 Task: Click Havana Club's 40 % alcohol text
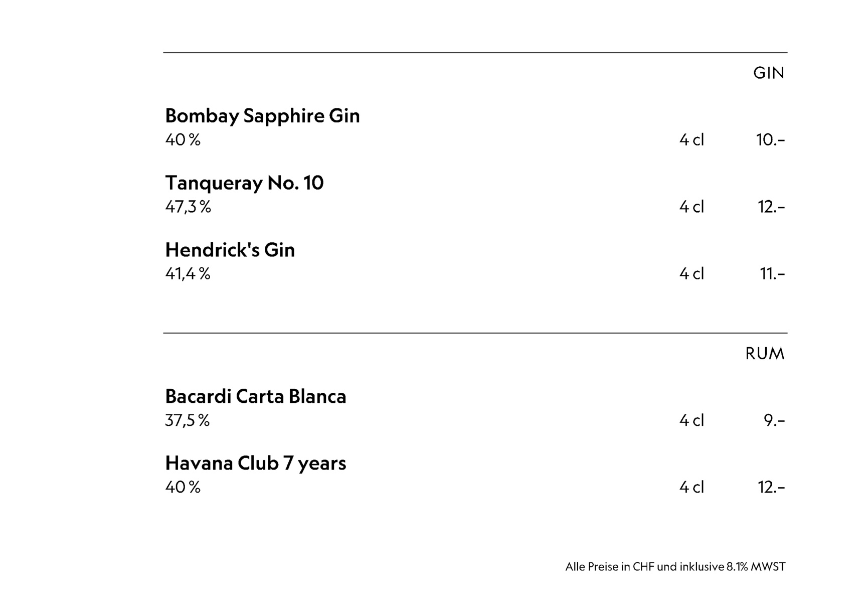pos(183,487)
